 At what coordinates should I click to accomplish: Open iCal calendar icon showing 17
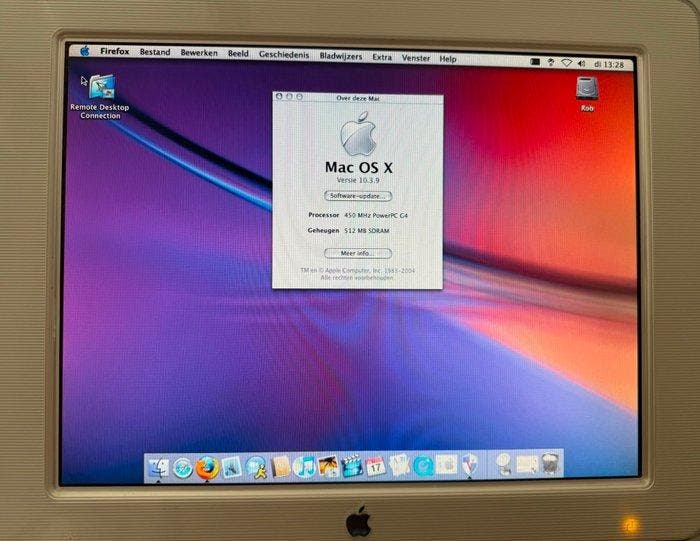coord(375,466)
